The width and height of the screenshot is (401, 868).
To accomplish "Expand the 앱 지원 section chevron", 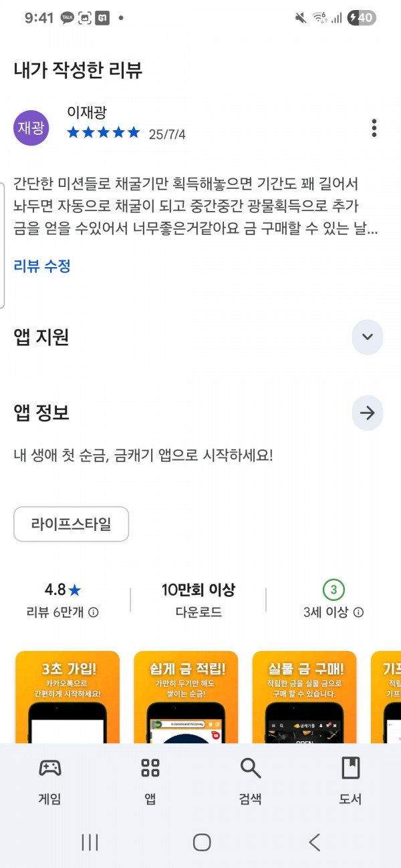I will click(368, 337).
